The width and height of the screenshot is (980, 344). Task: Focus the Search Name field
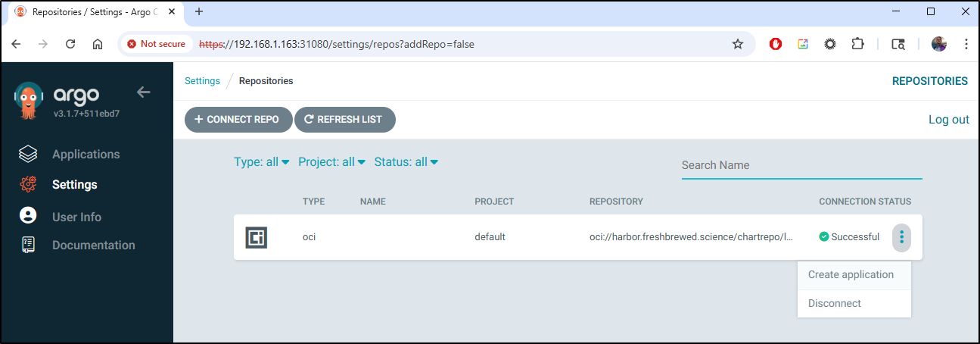(x=801, y=165)
